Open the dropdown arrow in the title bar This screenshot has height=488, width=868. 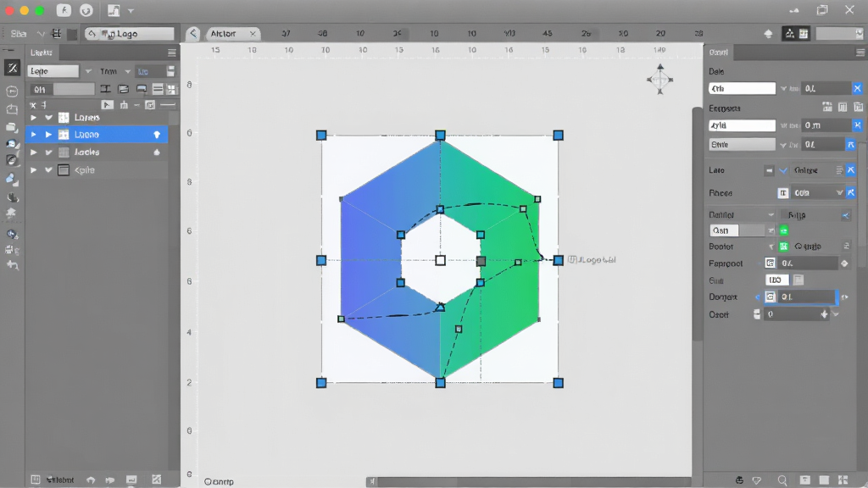131,10
